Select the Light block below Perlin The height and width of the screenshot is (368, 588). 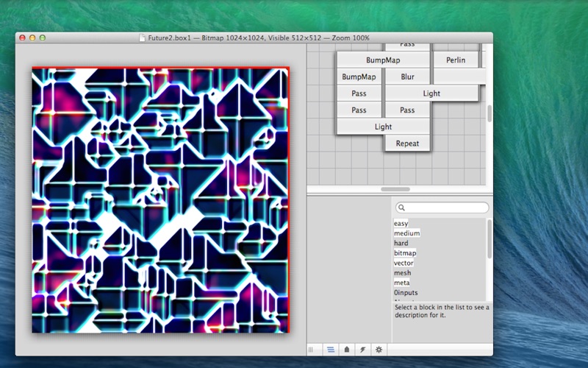[431, 93]
